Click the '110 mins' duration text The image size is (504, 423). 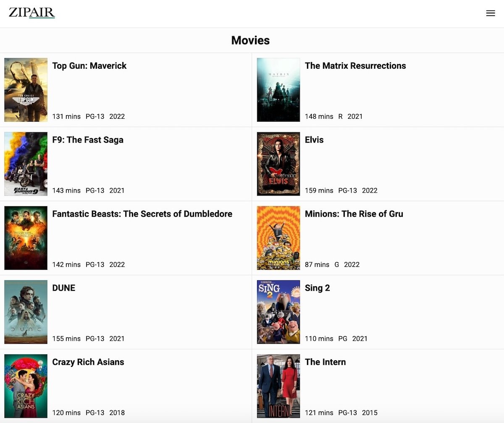click(319, 339)
